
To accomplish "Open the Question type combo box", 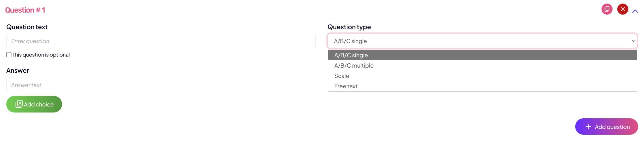I will tap(478, 41).
